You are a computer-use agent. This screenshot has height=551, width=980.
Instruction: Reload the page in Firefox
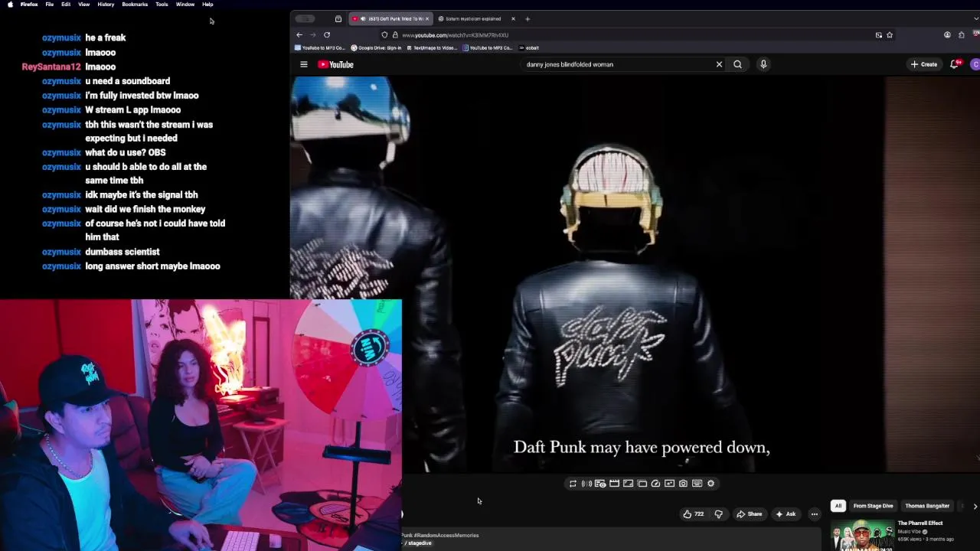pos(327,34)
